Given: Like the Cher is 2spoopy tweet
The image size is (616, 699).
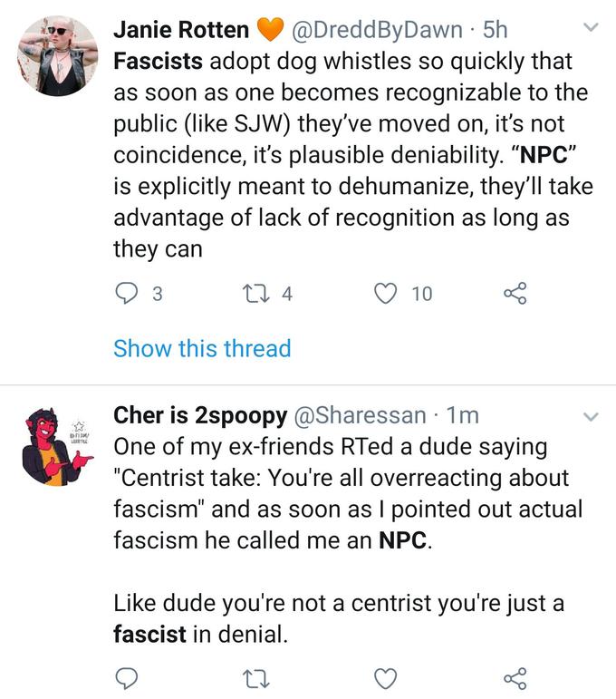Looking at the screenshot, I should tap(387, 677).
